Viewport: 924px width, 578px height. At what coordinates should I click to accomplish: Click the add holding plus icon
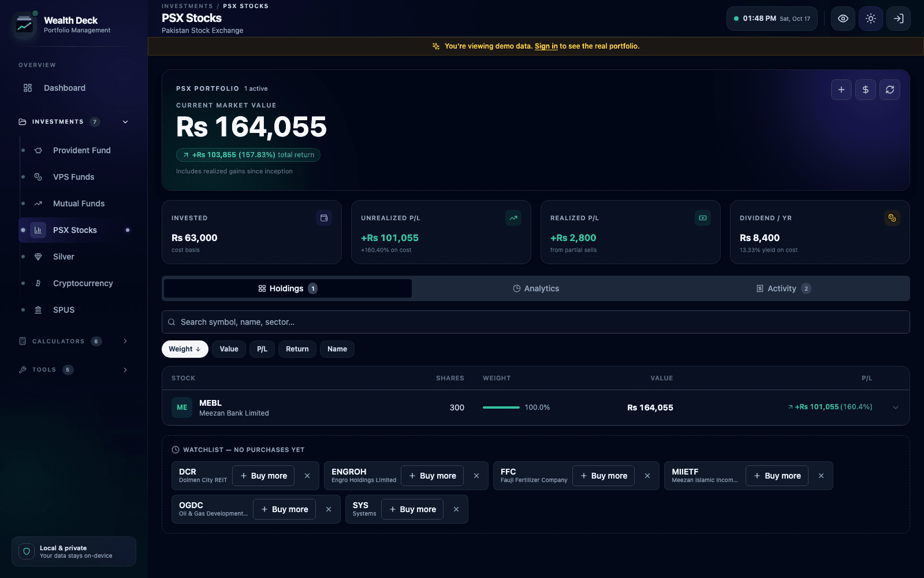tap(841, 90)
